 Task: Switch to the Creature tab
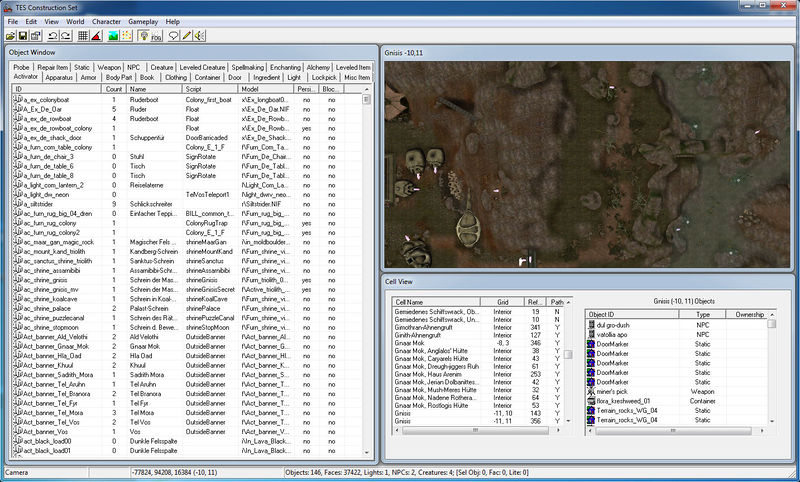tap(162, 66)
